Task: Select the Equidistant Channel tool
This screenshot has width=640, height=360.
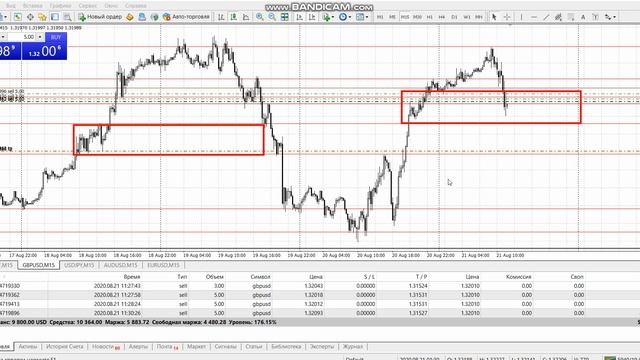Action: 558,17
